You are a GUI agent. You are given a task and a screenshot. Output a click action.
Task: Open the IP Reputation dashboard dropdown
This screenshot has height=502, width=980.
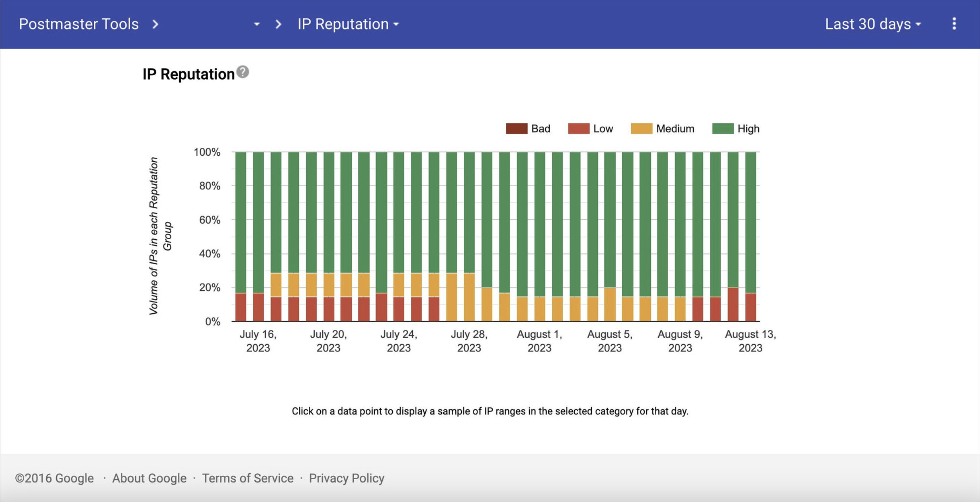point(348,24)
